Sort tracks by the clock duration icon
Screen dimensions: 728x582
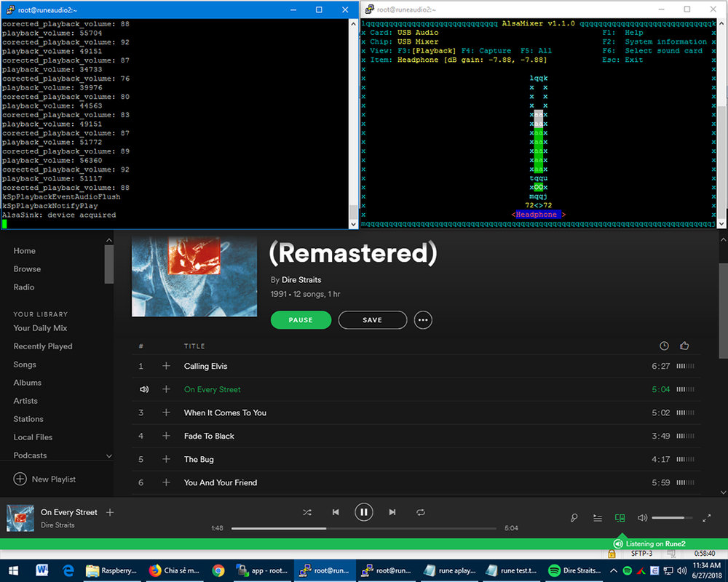click(665, 346)
